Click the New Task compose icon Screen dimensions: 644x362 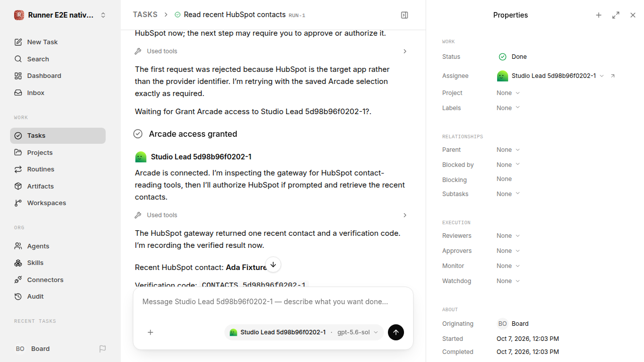(18, 42)
